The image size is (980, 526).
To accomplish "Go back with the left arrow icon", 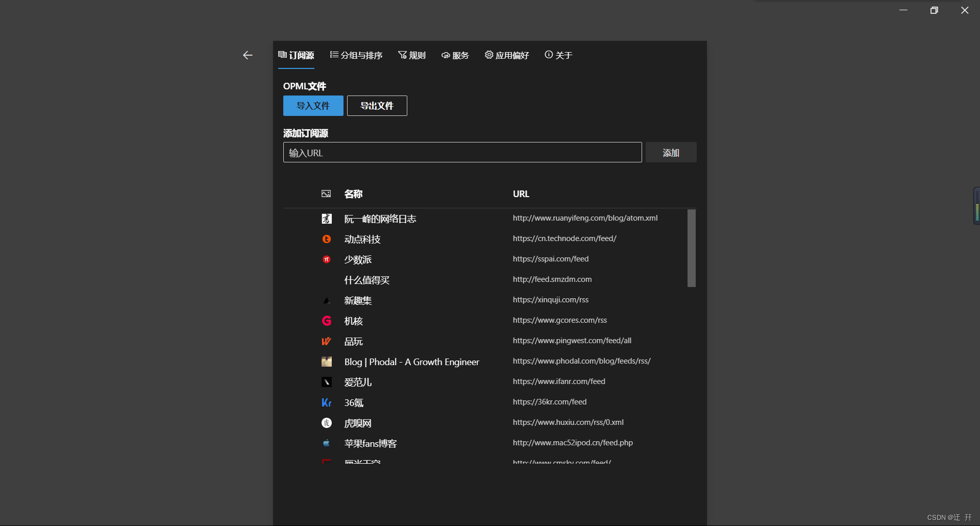I will pyautogui.click(x=248, y=55).
